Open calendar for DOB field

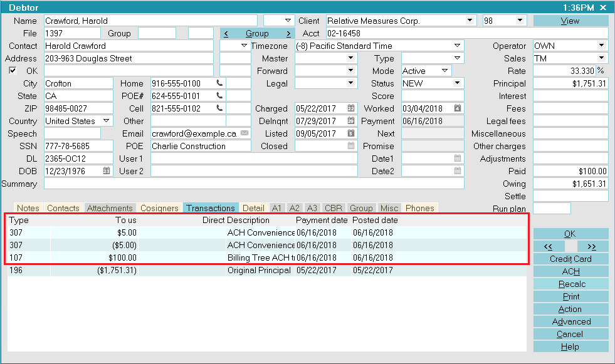107,171
